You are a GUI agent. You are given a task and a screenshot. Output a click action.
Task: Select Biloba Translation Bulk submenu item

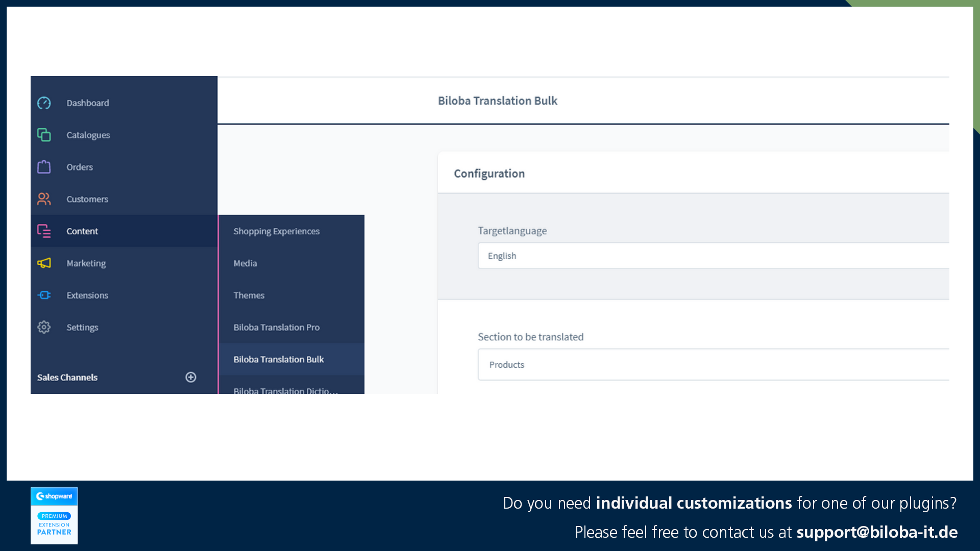pos(291,359)
